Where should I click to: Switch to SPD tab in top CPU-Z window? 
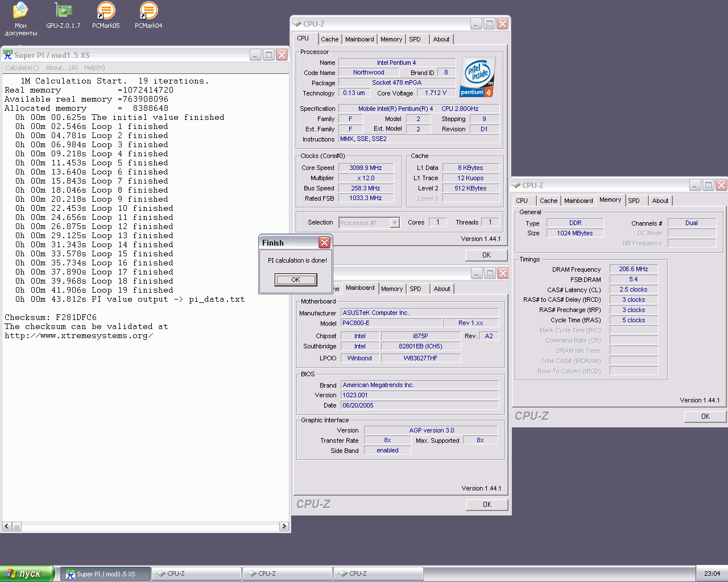[x=415, y=39]
